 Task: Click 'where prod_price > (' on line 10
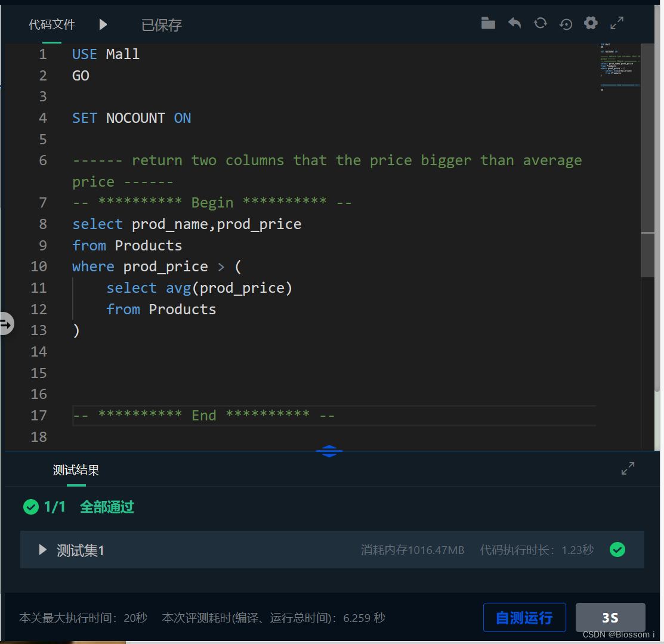pos(157,267)
